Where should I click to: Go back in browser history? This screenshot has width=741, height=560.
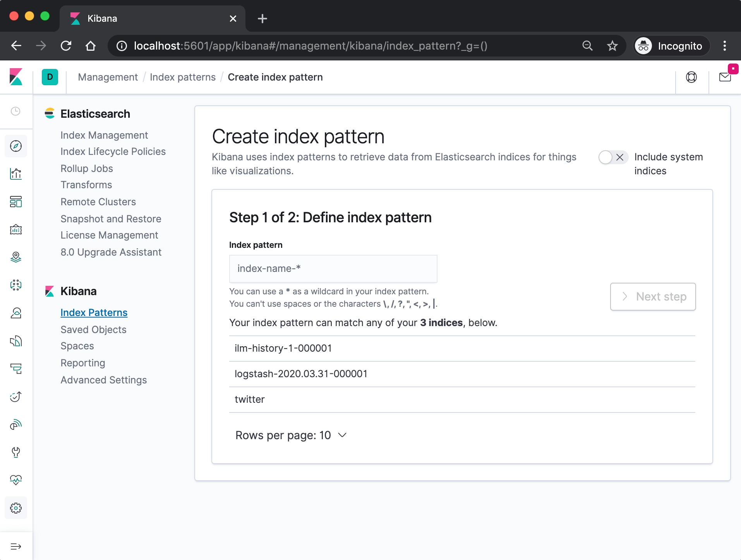pos(16,46)
